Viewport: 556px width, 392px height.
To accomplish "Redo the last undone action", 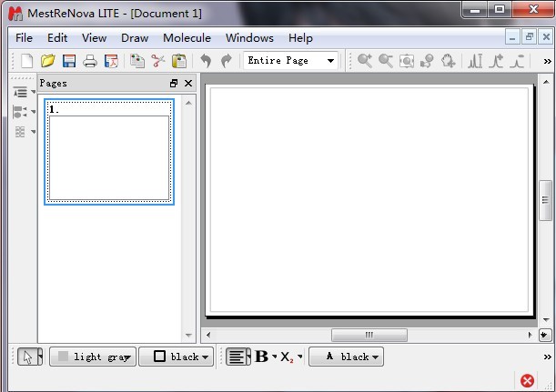I will 227,61.
